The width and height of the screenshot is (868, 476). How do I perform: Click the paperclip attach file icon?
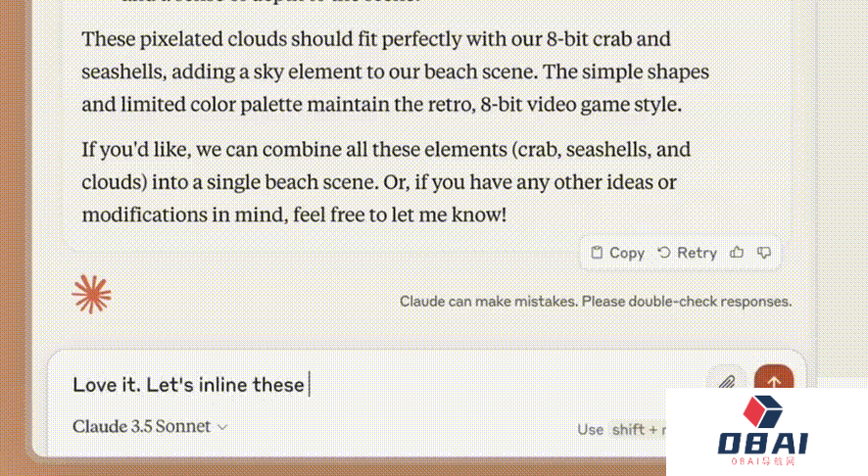pyautogui.click(x=726, y=382)
